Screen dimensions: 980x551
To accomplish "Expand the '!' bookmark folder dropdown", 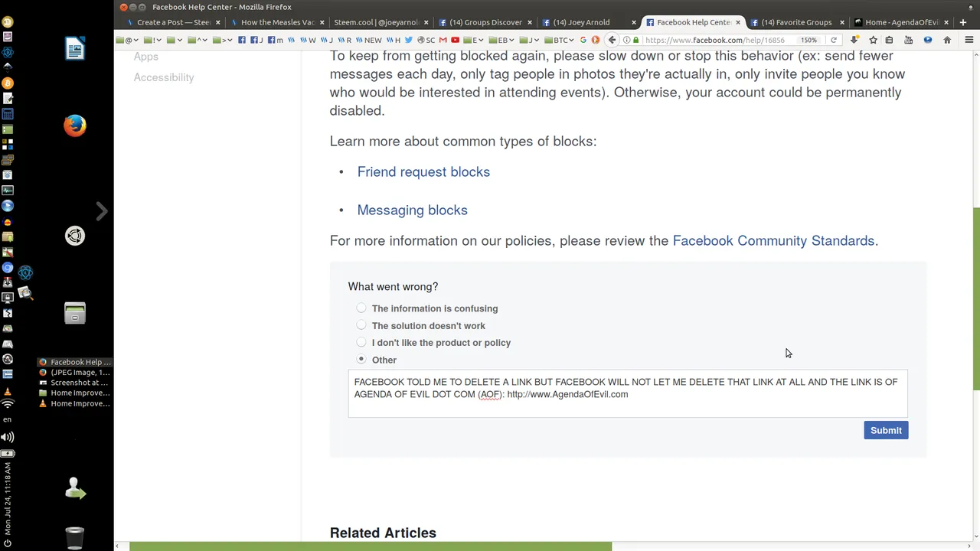I will point(152,40).
